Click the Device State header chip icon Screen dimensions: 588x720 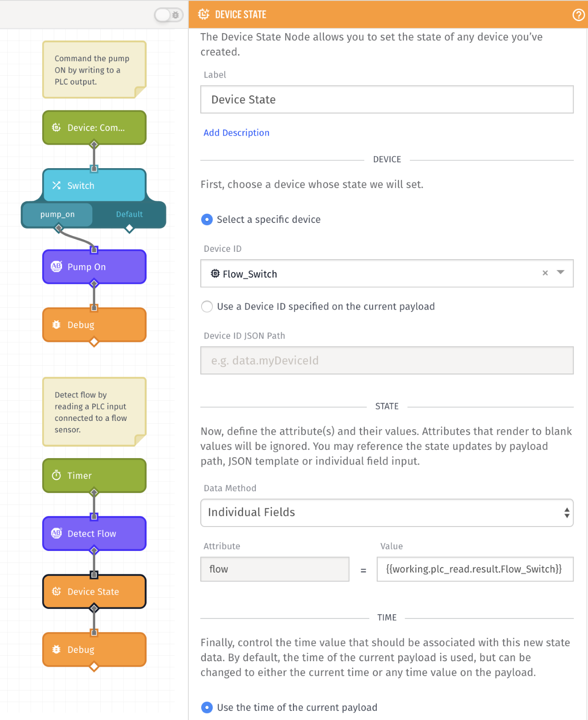pos(204,14)
